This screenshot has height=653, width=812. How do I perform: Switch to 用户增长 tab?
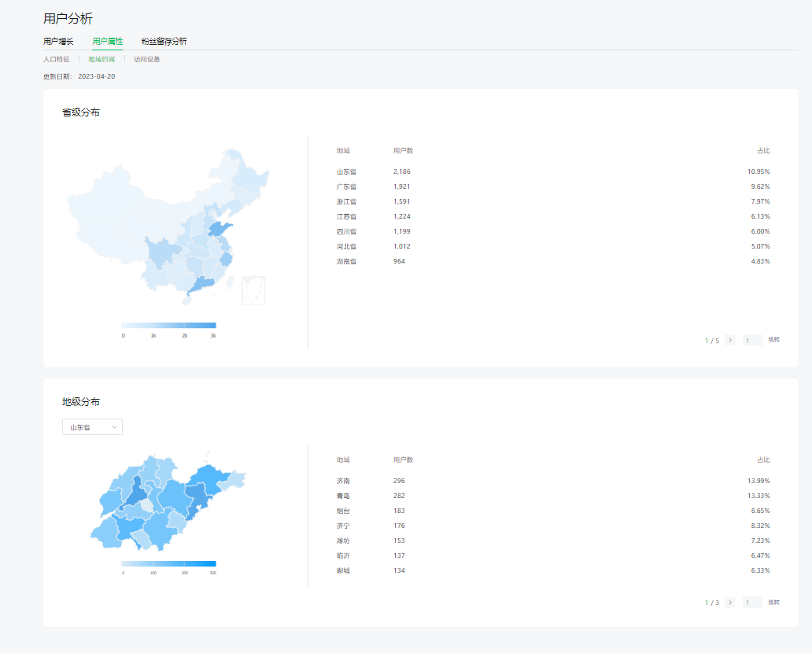point(58,41)
